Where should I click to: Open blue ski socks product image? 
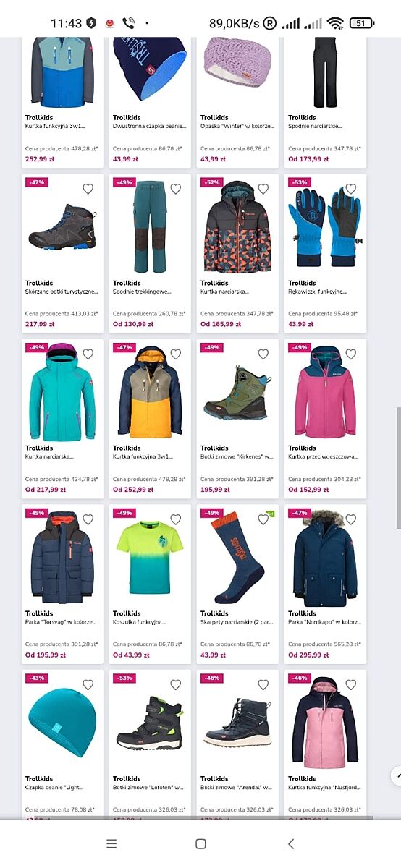[234, 558]
